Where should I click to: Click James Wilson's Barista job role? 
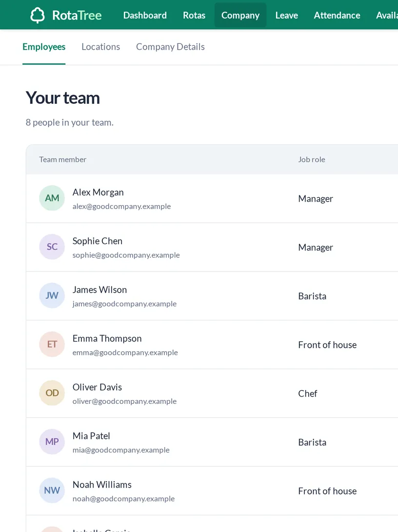coord(312,296)
